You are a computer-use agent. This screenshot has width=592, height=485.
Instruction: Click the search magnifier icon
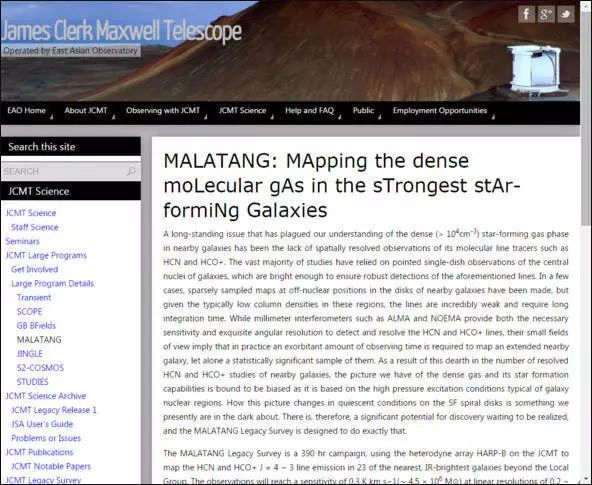click(131, 171)
